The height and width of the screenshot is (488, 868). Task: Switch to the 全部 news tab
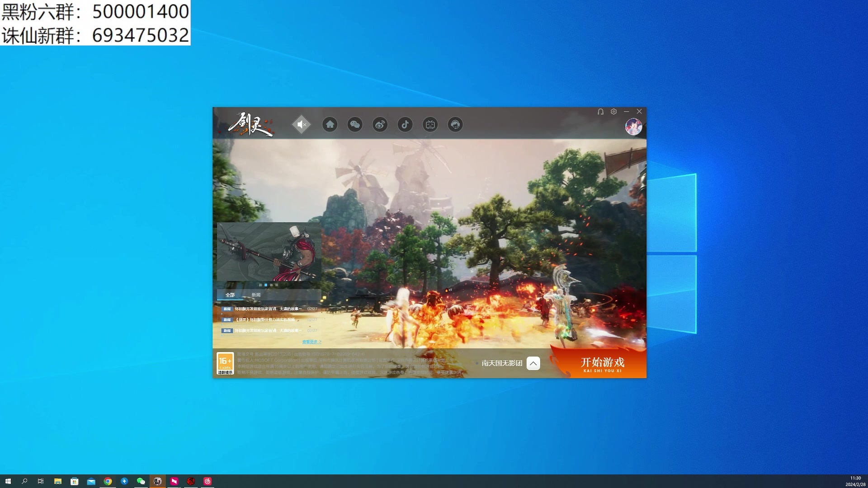click(x=230, y=295)
